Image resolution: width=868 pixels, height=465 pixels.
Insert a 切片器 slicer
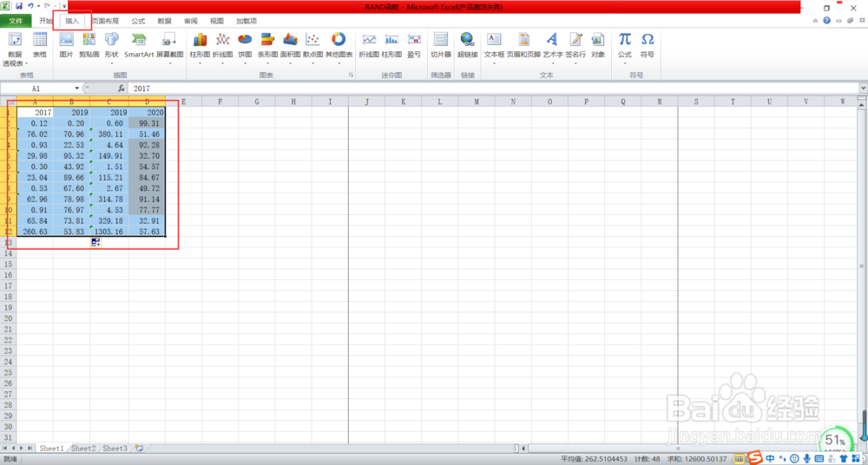(441, 45)
